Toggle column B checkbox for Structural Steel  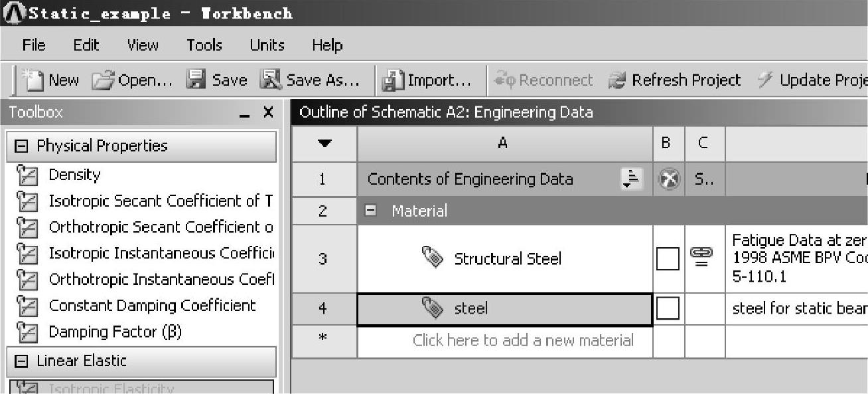(668, 258)
